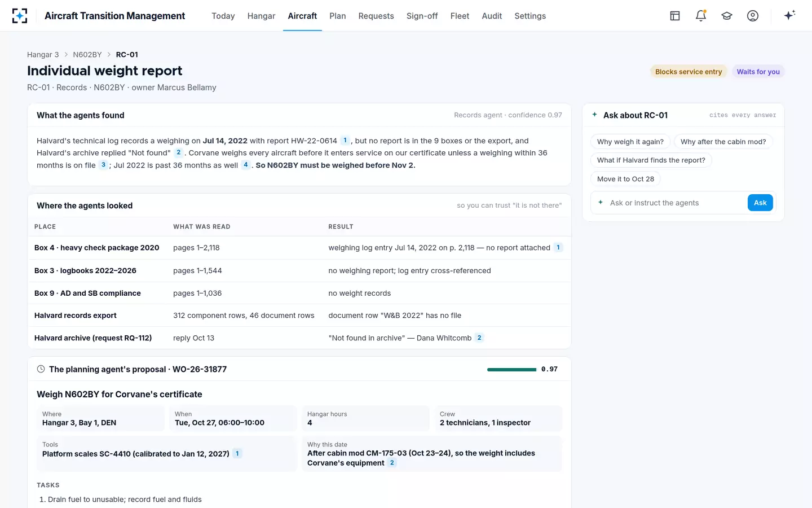The width and height of the screenshot is (812, 508).
Task: Go to the Audit tab
Action: coord(492,16)
